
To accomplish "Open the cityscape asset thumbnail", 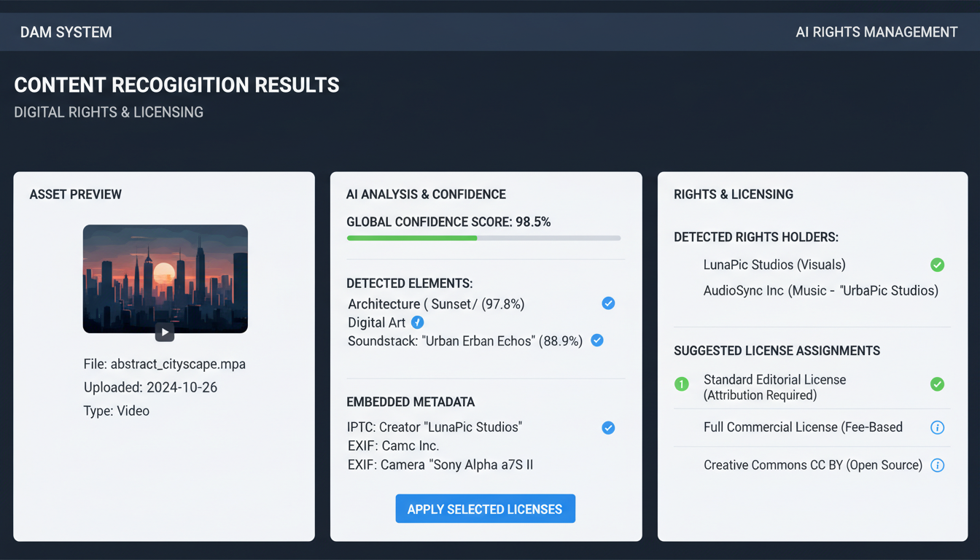I will [x=165, y=279].
